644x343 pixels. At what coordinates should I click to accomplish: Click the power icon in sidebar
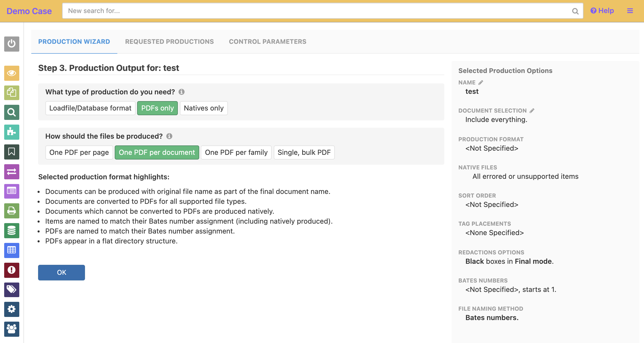click(12, 44)
